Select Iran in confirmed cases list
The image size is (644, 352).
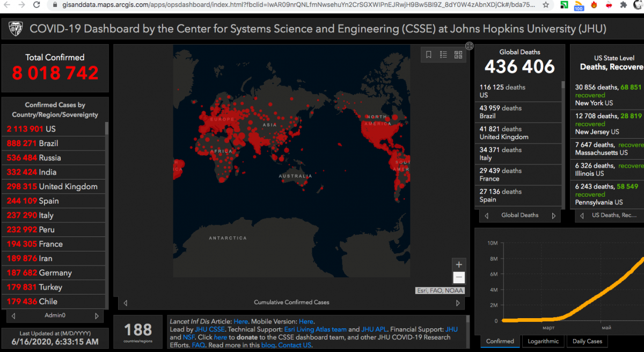point(53,258)
